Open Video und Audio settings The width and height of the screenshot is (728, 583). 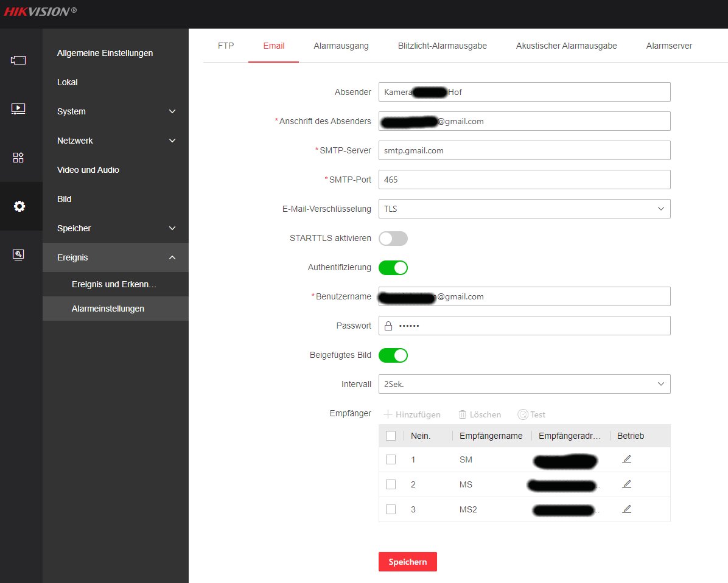click(x=116, y=170)
